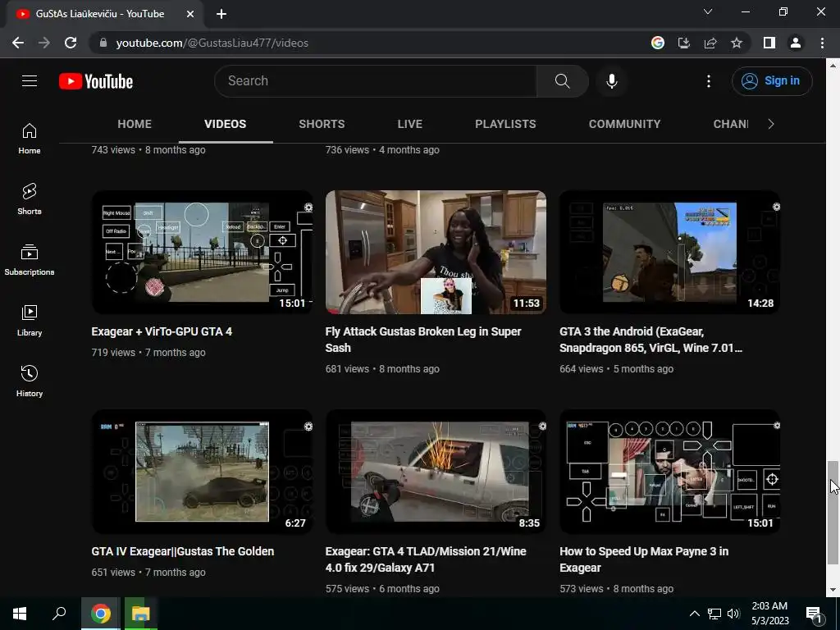Go to Home in the sidebar

tap(30, 139)
